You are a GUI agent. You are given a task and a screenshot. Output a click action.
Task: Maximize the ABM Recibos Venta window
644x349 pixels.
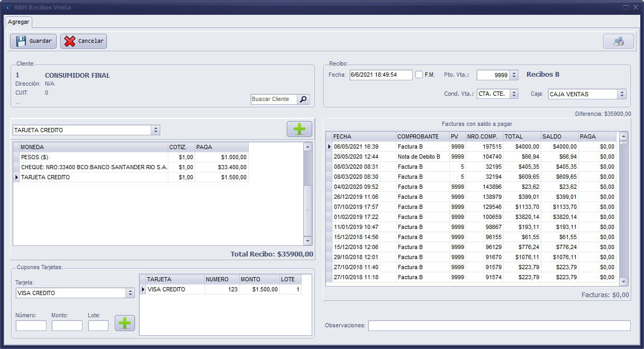coord(626,7)
